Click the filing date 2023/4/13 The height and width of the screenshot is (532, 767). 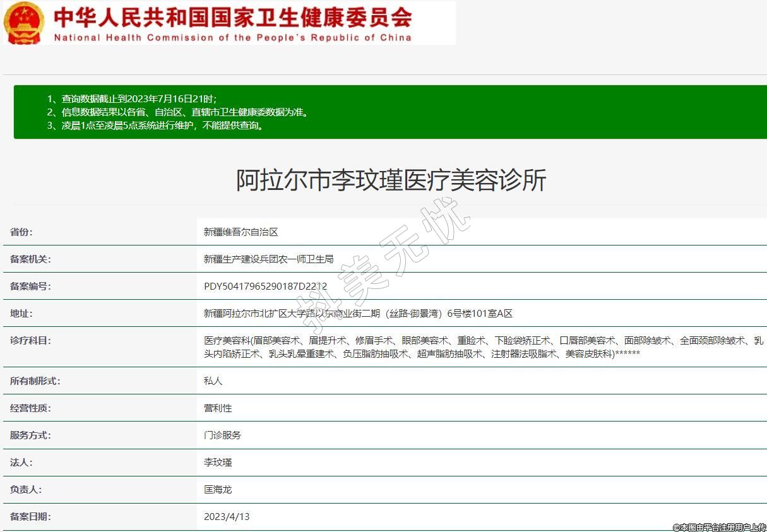coord(227,517)
